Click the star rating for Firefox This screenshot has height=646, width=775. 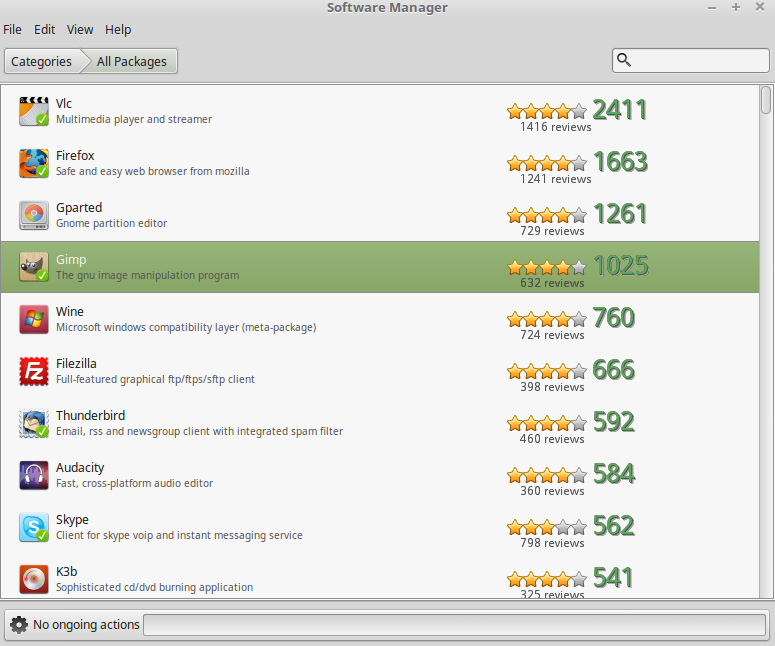[x=547, y=163]
